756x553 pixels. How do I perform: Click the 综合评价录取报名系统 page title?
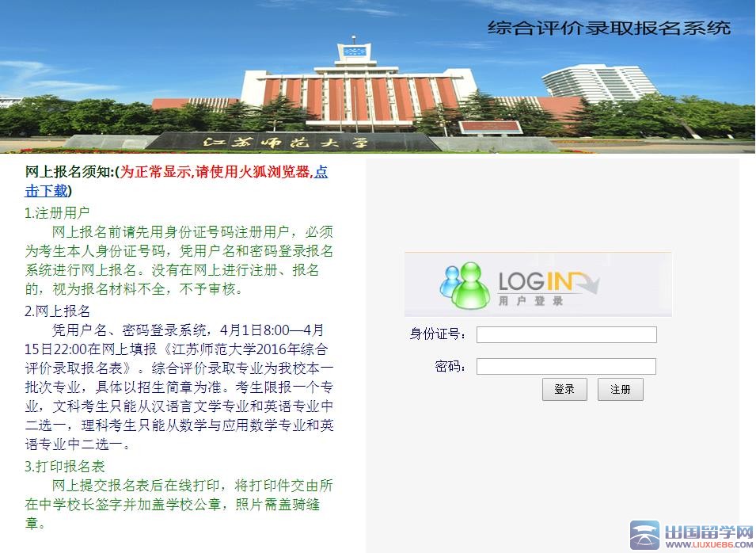tap(609, 29)
